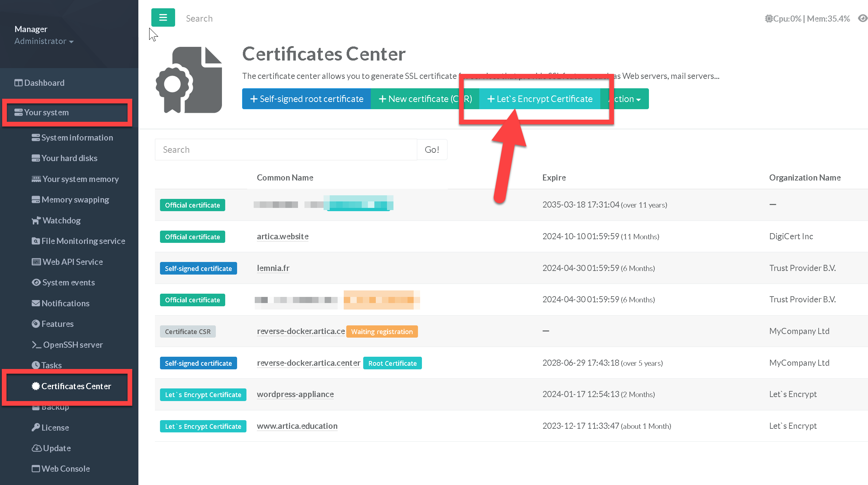Image resolution: width=868 pixels, height=485 pixels.
Task: Click the certificate search input field
Action: click(286, 150)
